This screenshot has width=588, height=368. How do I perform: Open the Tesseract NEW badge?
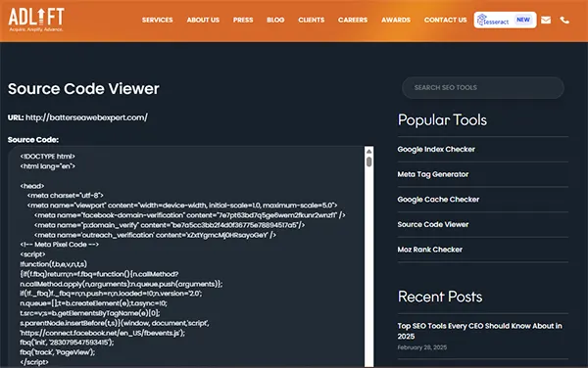point(505,20)
